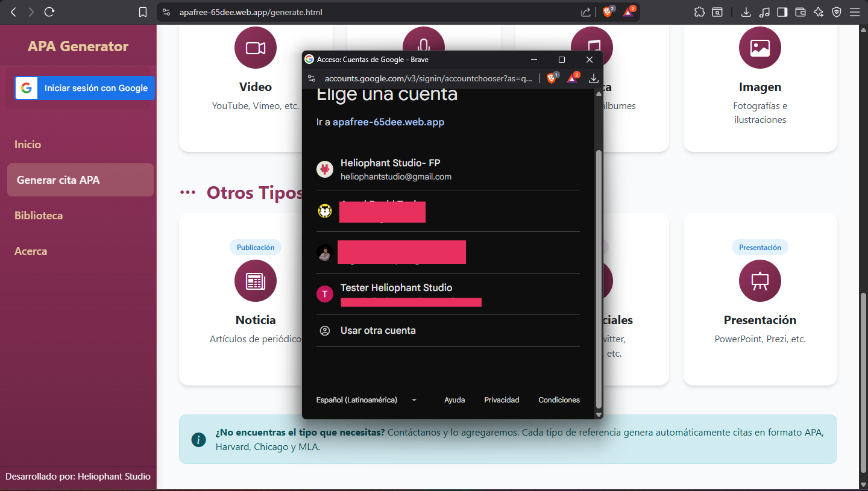Viewport: 868px width, 491px height.
Task: Click the Video reference type icon
Action: pyautogui.click(x=255, y=48)
